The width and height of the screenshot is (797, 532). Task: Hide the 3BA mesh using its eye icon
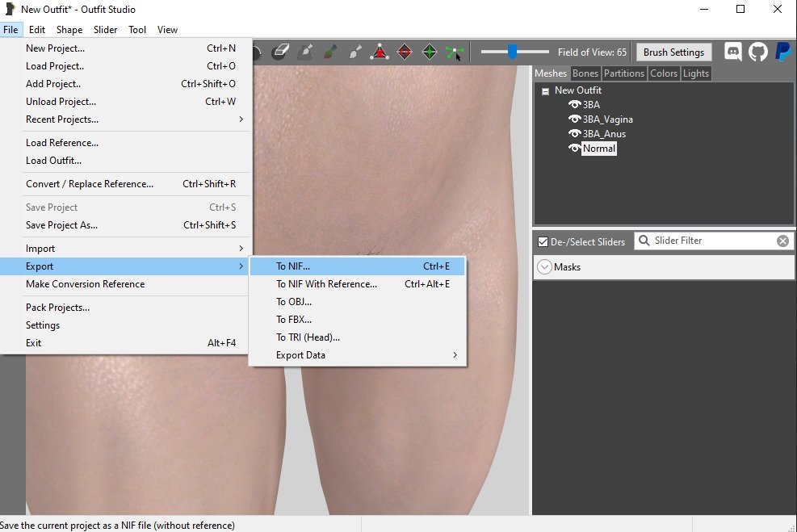574,105
